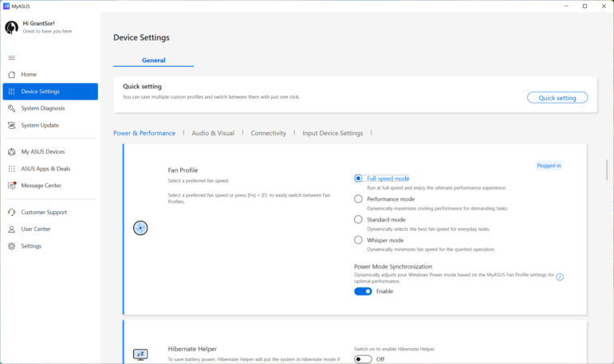Image resolution: width=614 pixels, height=364 pixels.
Task: Click the Plugged-in status badge
Action: click(x=549, y=166)
